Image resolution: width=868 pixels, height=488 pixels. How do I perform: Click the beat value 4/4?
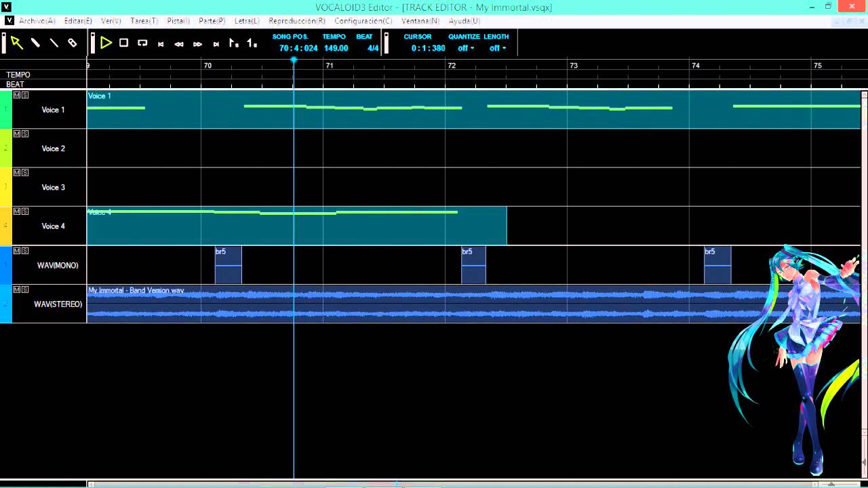click(x=373, y=48)
